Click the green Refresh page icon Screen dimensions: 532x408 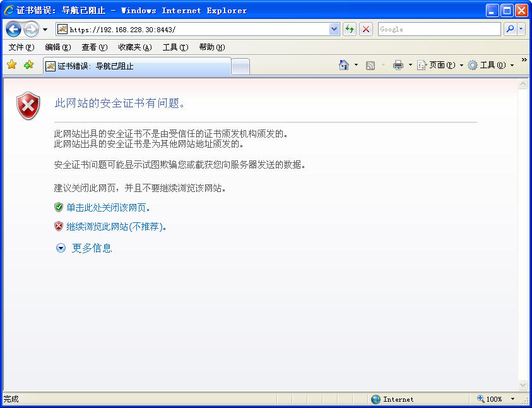[350, 30]
